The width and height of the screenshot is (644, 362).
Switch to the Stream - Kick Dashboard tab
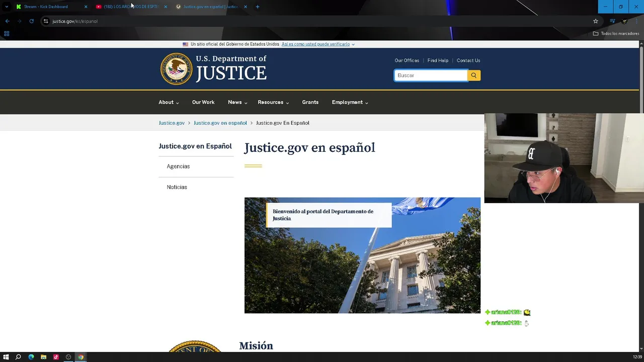coord(46,7)
